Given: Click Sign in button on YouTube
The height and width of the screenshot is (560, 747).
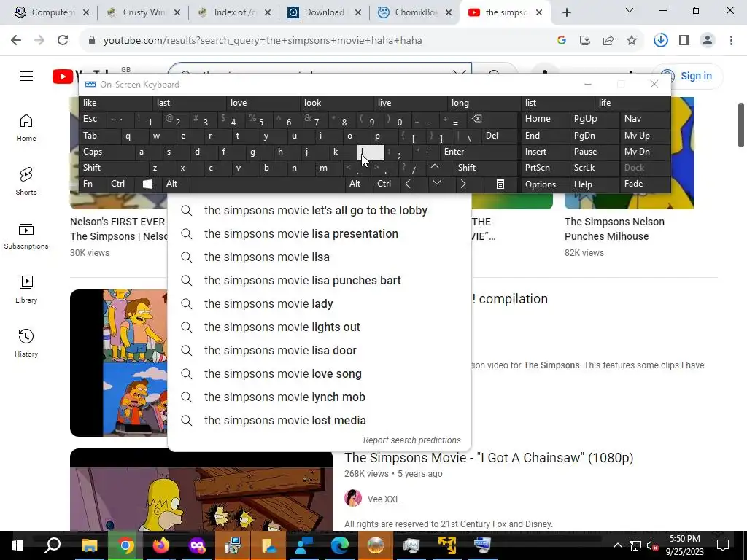Looking at the screenshot, I should tap(688, 76).
